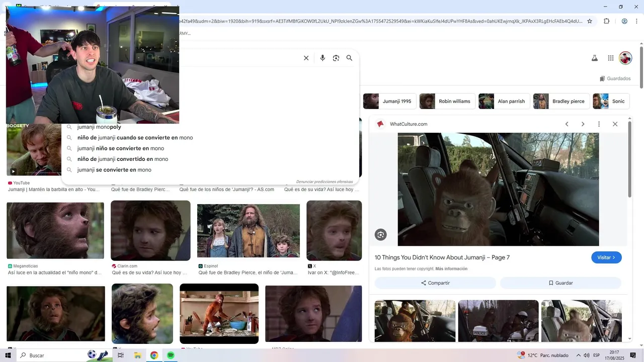
Task: Open '10 Things You Didn't Know About Jumanji' title
Action: [442, 257]
